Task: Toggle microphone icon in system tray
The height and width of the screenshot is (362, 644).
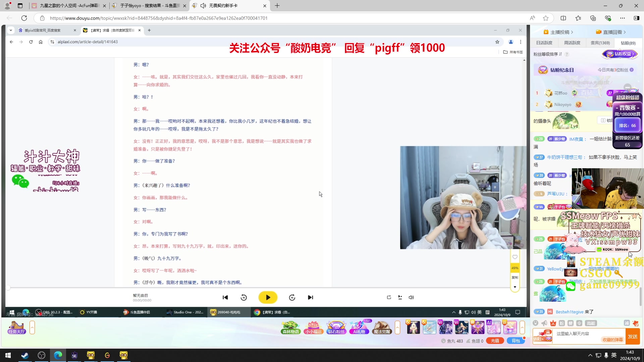Action: point(606,355)
